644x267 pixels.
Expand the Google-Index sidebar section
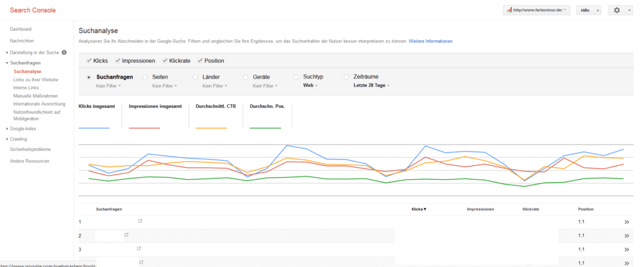(x=22, y=128)
